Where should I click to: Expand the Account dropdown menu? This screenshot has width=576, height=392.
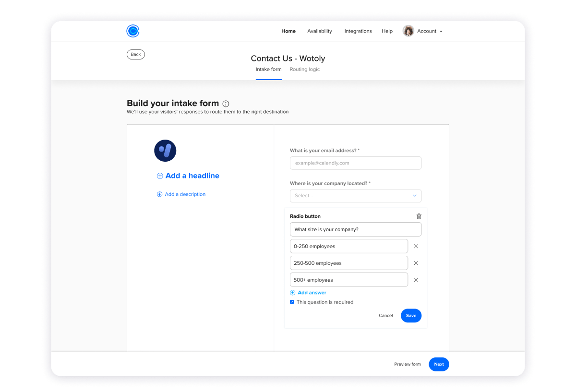click(x=430, y=31)
